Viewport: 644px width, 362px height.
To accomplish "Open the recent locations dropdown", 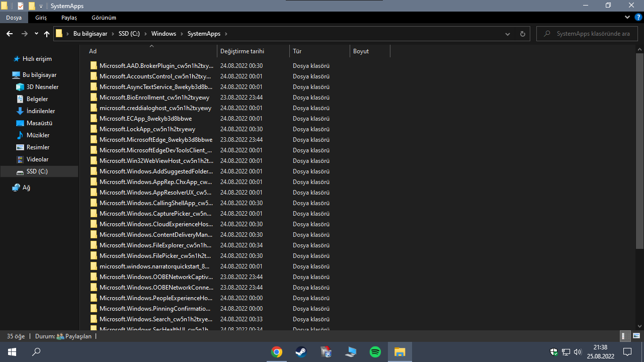I will pos(36,34).
